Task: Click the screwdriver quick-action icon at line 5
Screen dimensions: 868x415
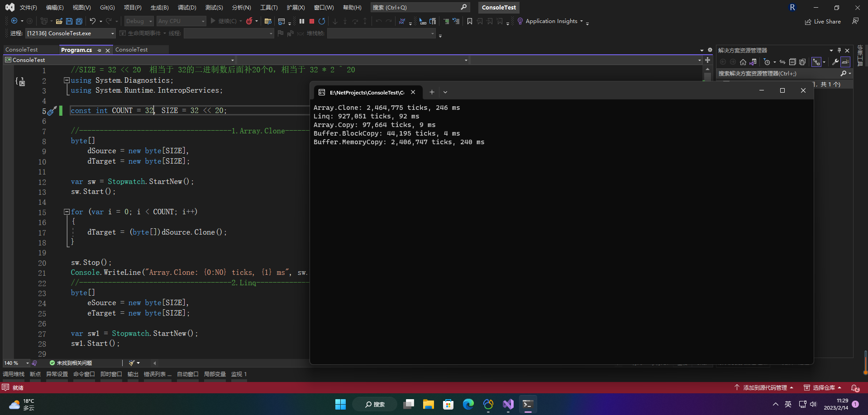Action: pos(52,111)
